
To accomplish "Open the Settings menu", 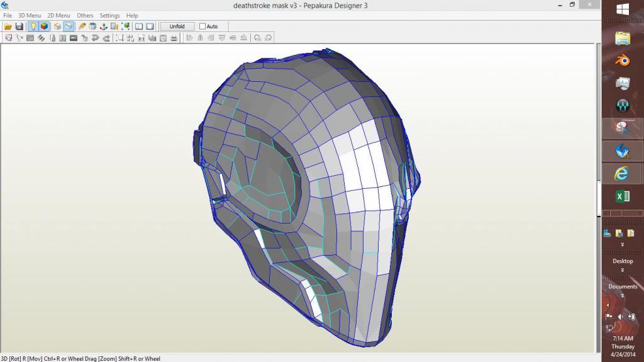I will (x=109, y=15).
